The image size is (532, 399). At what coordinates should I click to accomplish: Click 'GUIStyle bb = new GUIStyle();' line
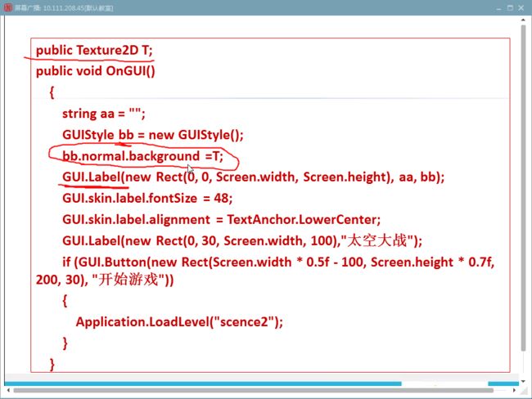[x=153, y=135]
